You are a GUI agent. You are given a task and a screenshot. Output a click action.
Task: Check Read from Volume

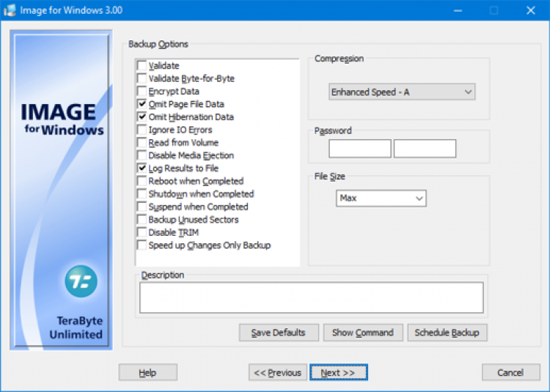(x=142, y=143)
